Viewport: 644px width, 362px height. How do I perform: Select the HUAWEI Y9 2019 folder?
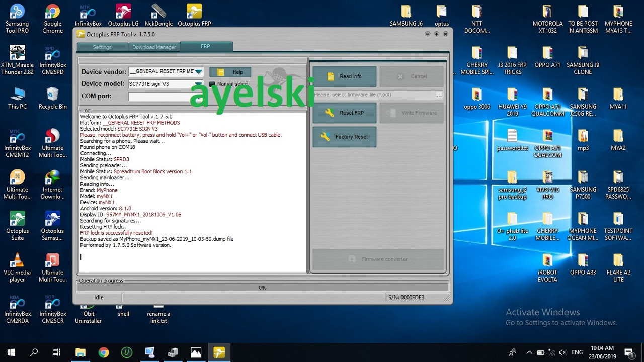(512, 102)
